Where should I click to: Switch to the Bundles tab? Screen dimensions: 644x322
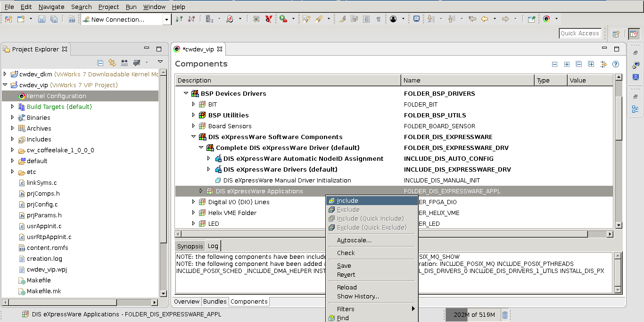coord(215,301)
